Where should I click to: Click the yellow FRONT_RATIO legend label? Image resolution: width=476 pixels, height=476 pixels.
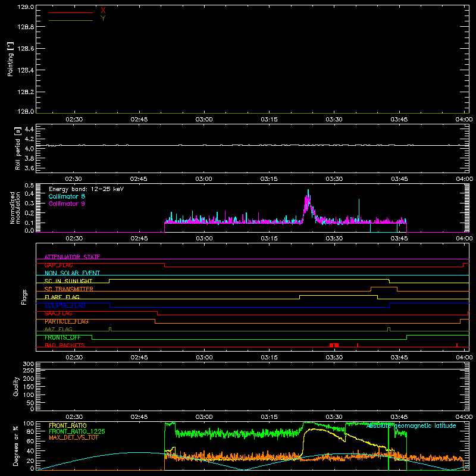click(x=68, y=425)
